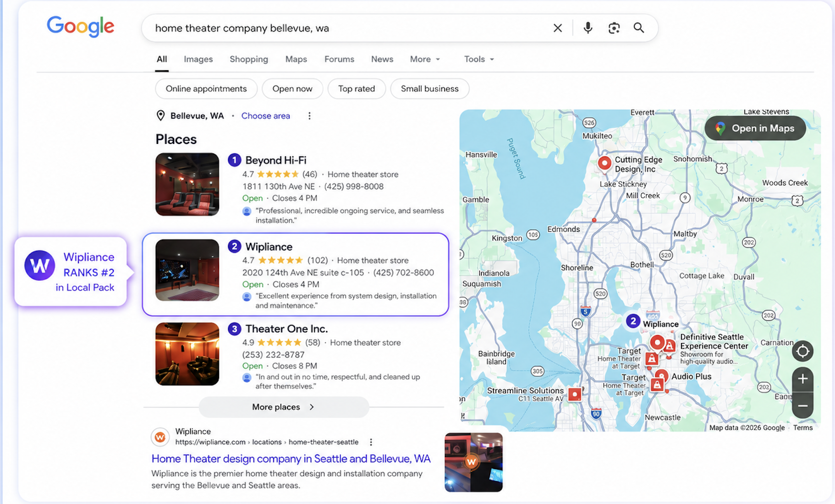
Task: Click the address 1811 130th Ave NE
Action: pos(278,186)
